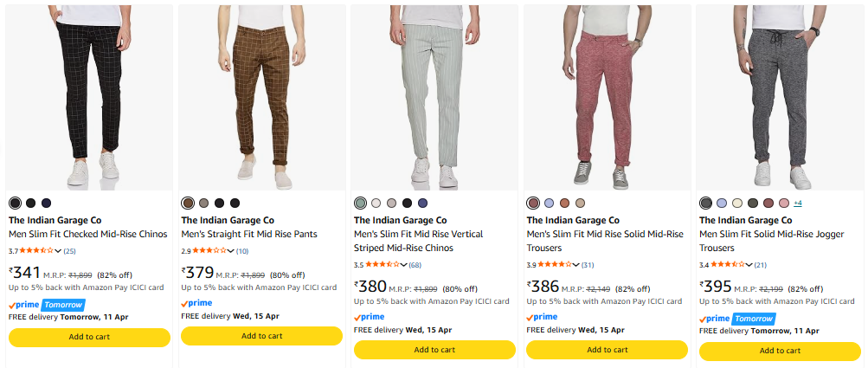
Task: Select the brown swatch for the straight fit pants
Action: (188, 203)
